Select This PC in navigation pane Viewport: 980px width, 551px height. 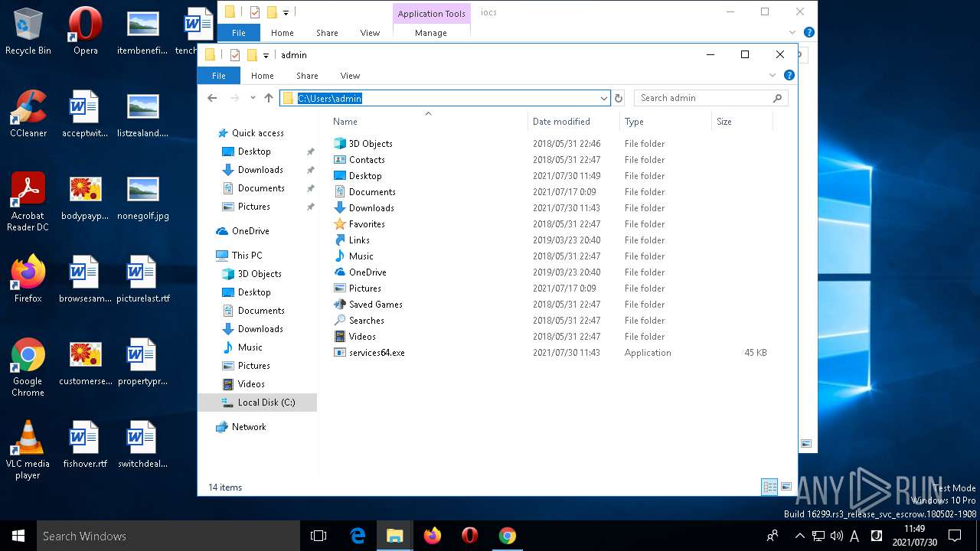click(247, 256)
